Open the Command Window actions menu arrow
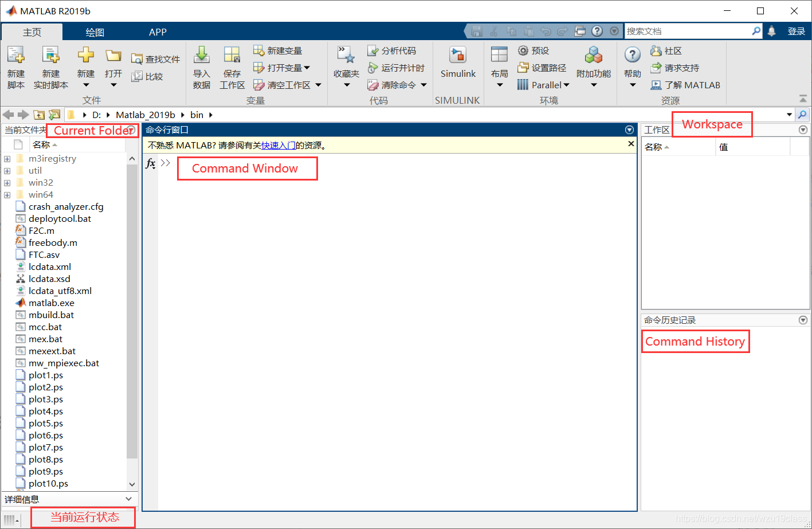812x529 pixels. pyautogui.click(x=630, y=130)
